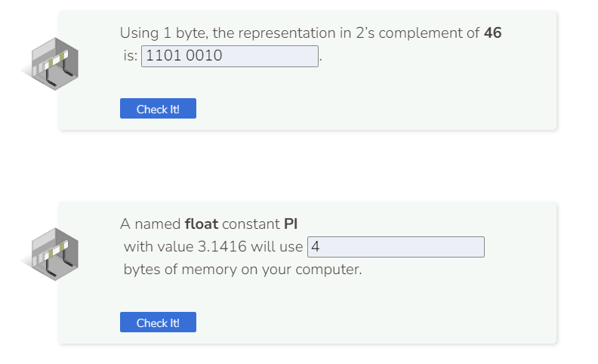Click the "is:" label before the binary field
This screenshot has height=364, width=598.
pos(131,56)
